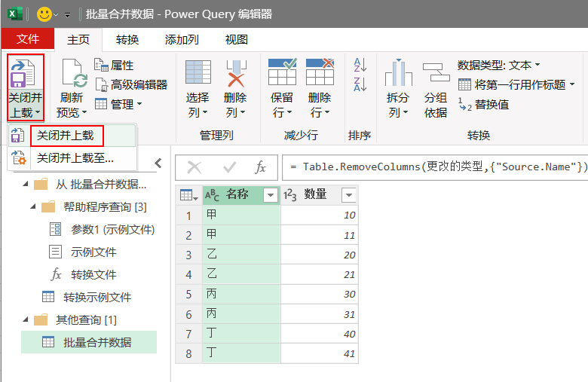
Task: Cancel the formula with the X icon
Action: click(194, 167)
